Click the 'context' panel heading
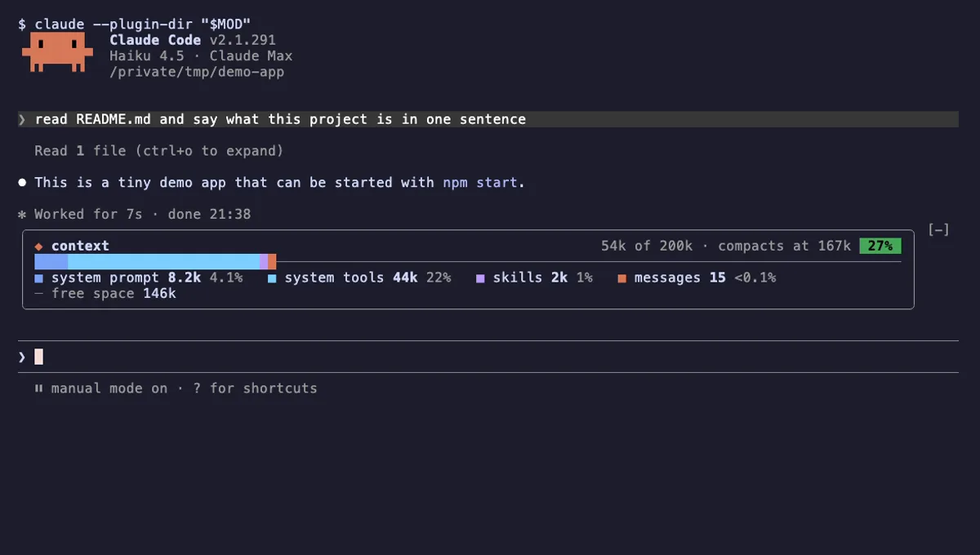980x555 pixels. pos(80,246)
